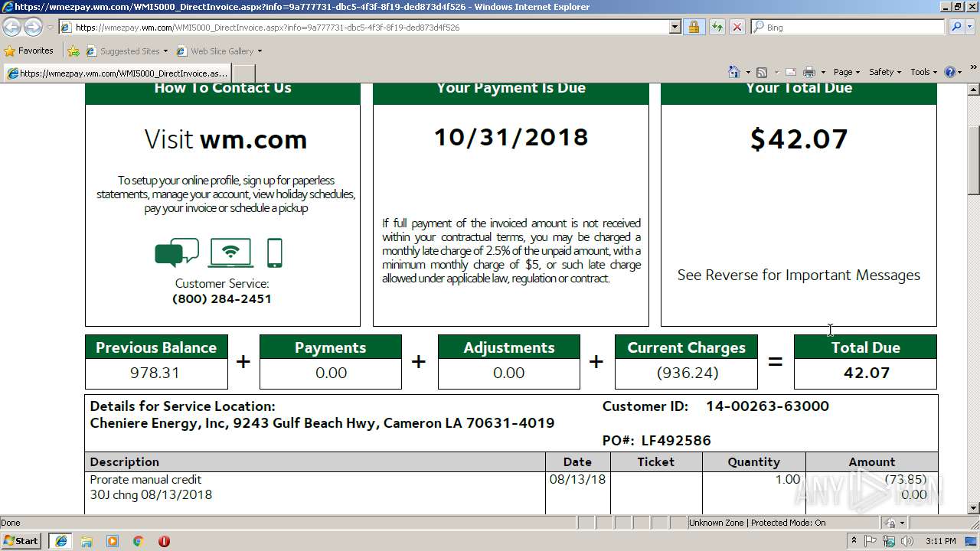Click the taskbar clock showing 3:11 PM
Image resolution: width=980 pixels, height=551 pixels.
tap(941, 541)
